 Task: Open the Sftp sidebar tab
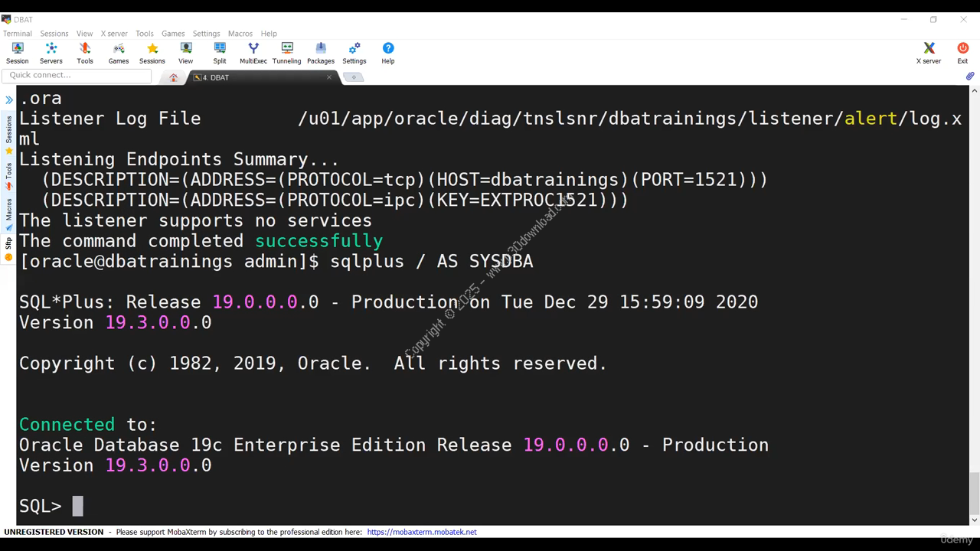(8, 249)
